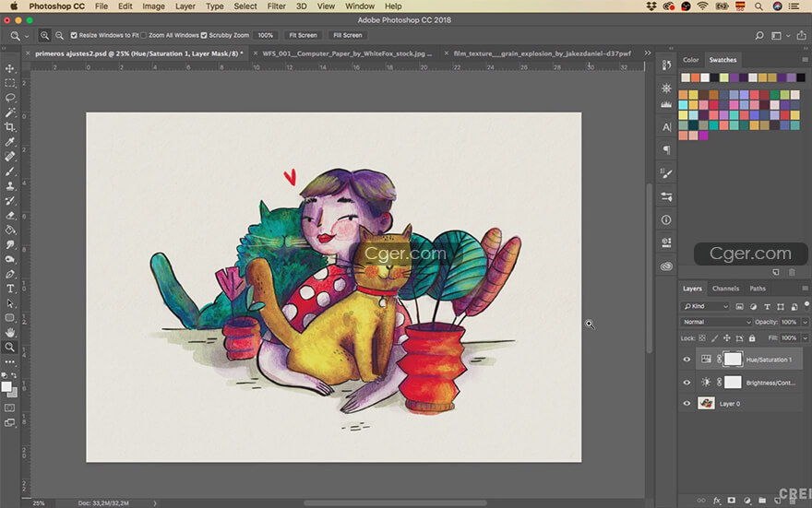The width and height of the screenshot is (812, 508).
Task: Lock layer position icon
Action: click(x=727, y=338)
